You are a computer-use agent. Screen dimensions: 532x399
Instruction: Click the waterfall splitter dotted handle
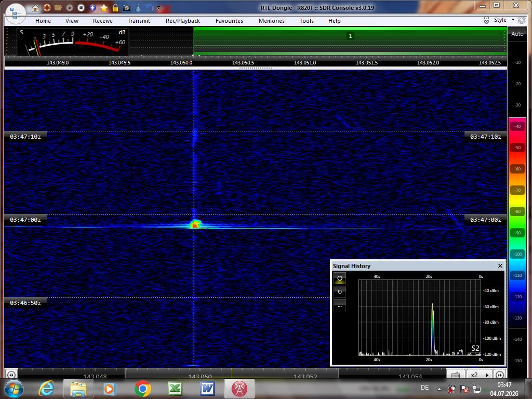[256, 68]
